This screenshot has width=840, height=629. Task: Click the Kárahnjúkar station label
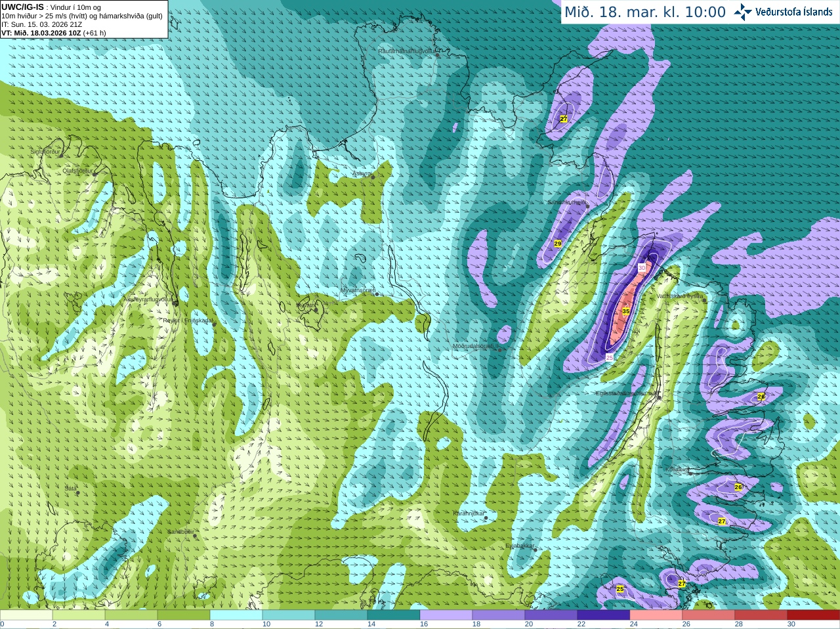(469, 513)
